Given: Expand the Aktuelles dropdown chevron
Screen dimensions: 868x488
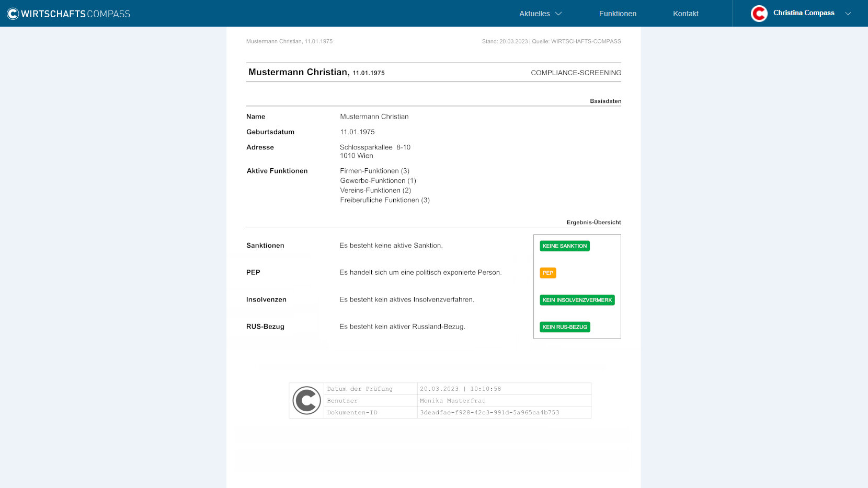Looking at the screenshot, I should coord(558,14).
